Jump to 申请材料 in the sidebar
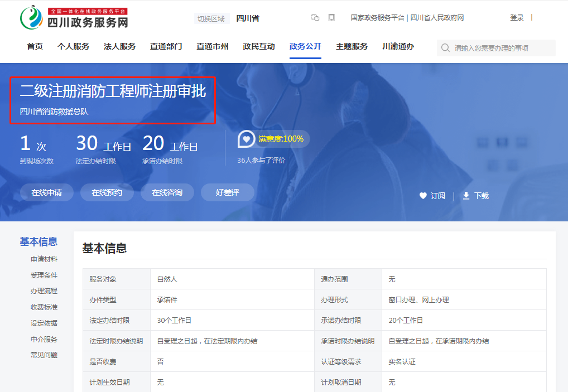 point(44,259)
